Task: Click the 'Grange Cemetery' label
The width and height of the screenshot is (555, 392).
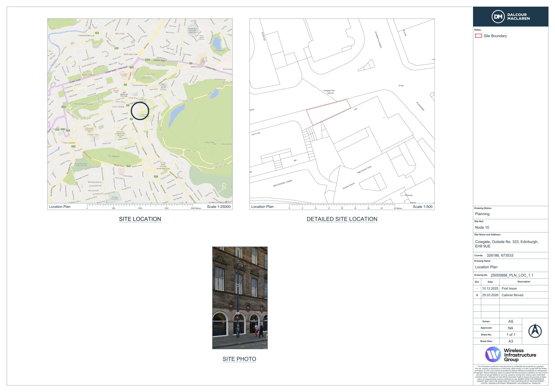Action: coord(115,198)
